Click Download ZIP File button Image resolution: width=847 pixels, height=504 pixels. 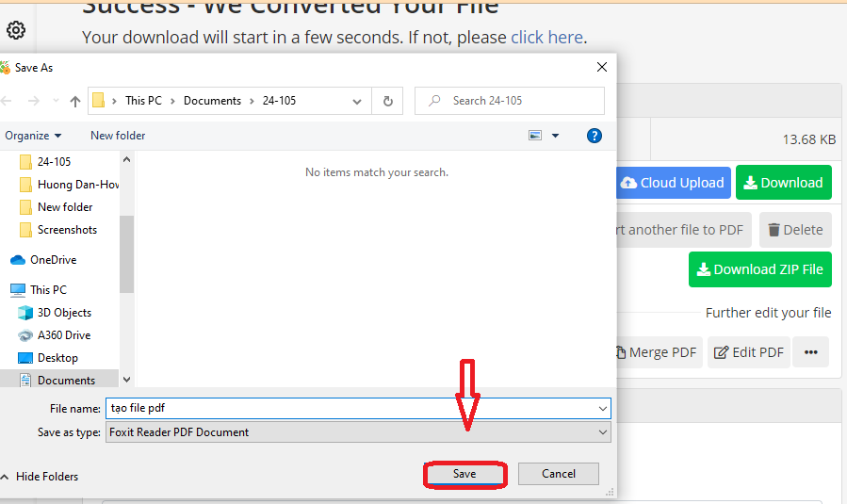[x=760, y=269]
